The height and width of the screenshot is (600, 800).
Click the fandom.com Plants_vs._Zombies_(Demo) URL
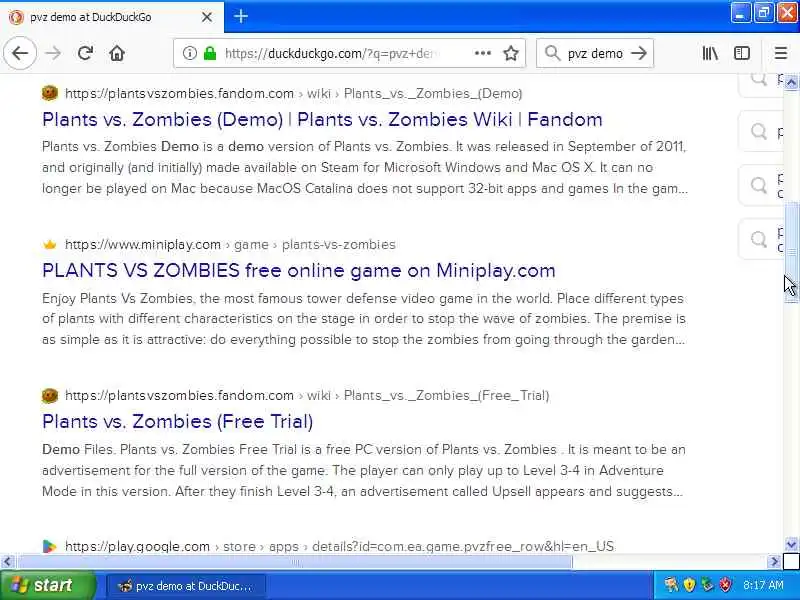coord(293,93)
